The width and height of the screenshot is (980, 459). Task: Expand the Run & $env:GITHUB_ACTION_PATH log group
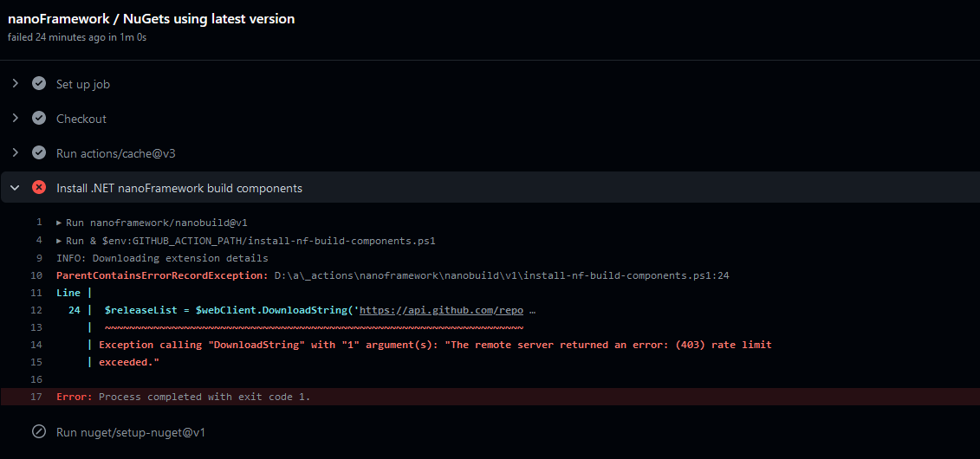pos(60,241)
